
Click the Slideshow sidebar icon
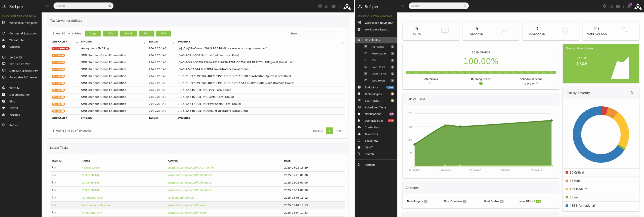[359, 141]
